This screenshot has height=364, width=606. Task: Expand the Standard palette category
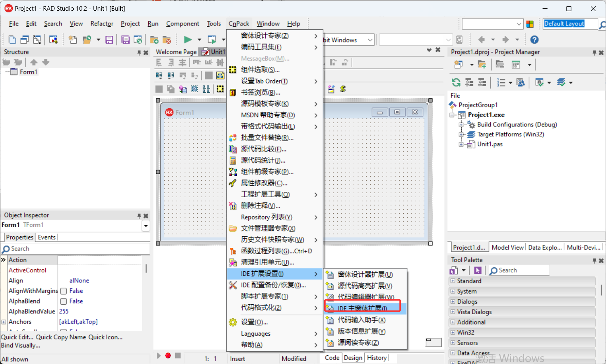453,281
